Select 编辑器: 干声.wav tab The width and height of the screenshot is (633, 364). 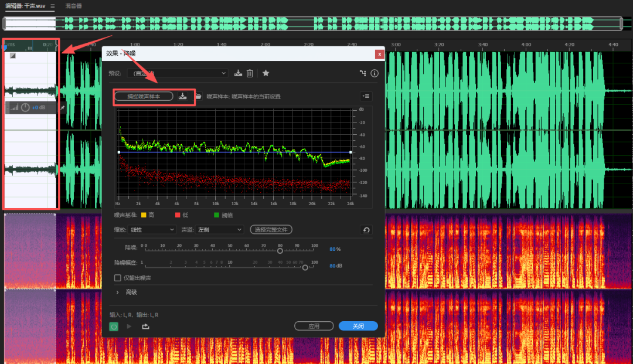[25, 6]
